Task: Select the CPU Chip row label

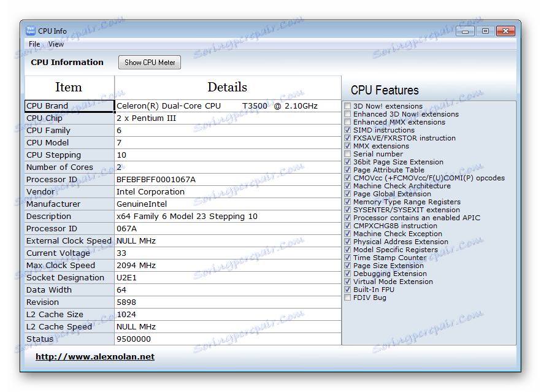Action: click(69, 118)
